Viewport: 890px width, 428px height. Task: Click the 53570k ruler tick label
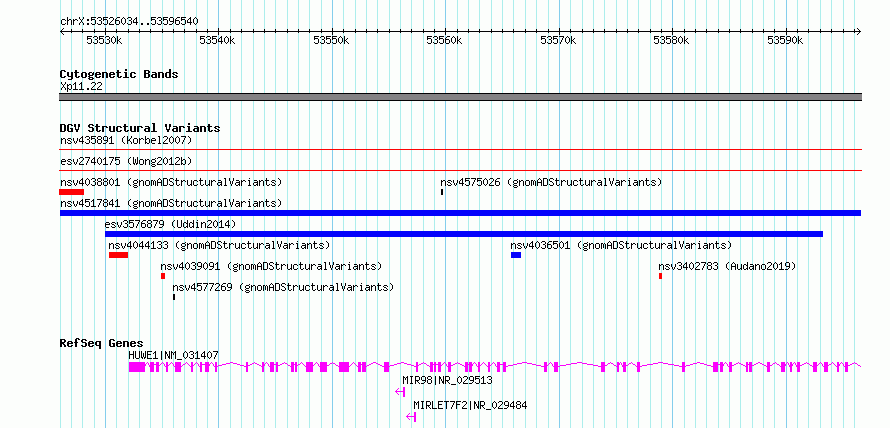(x=559, y=41)
